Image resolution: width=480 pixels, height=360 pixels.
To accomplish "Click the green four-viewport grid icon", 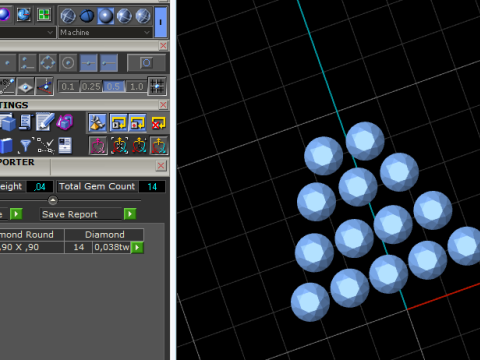I will click(44, 15).
